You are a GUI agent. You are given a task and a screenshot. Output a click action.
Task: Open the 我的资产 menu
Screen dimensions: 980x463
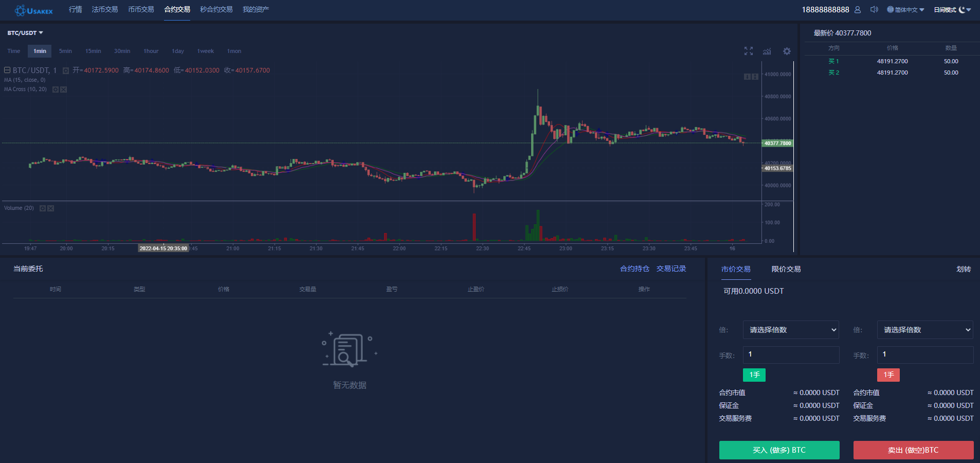point(256,9)
